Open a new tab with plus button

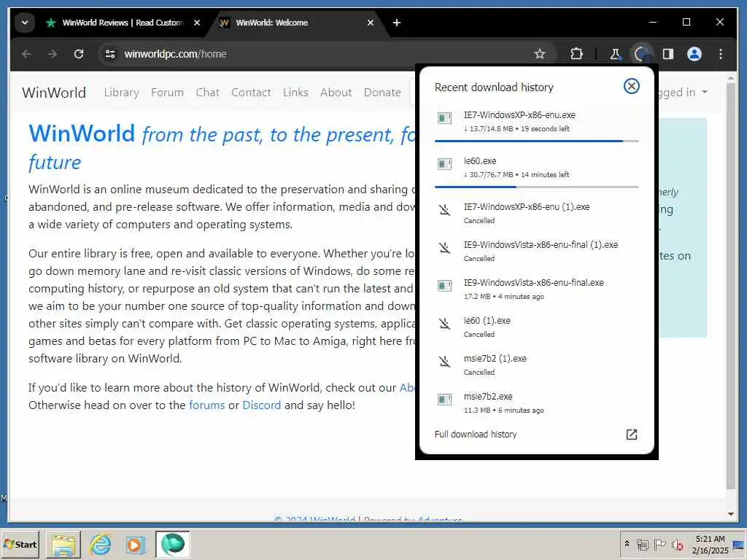[x=396, y=23]
